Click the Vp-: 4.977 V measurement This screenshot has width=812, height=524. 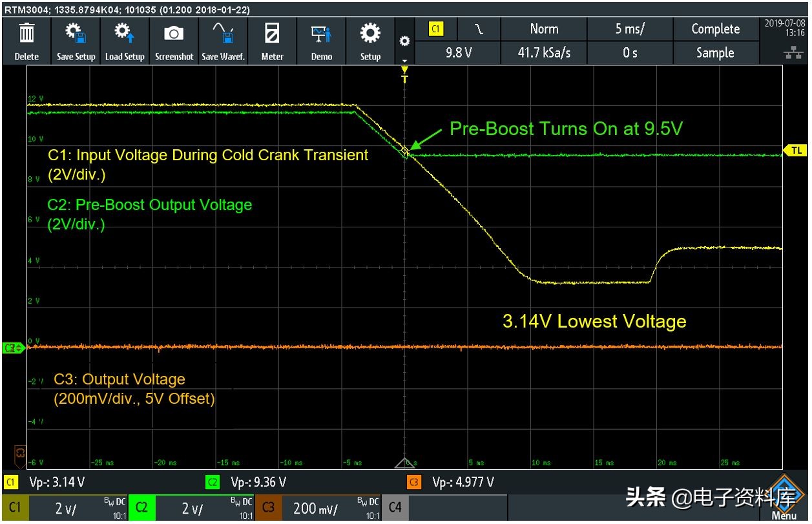(x=463, y=482)
